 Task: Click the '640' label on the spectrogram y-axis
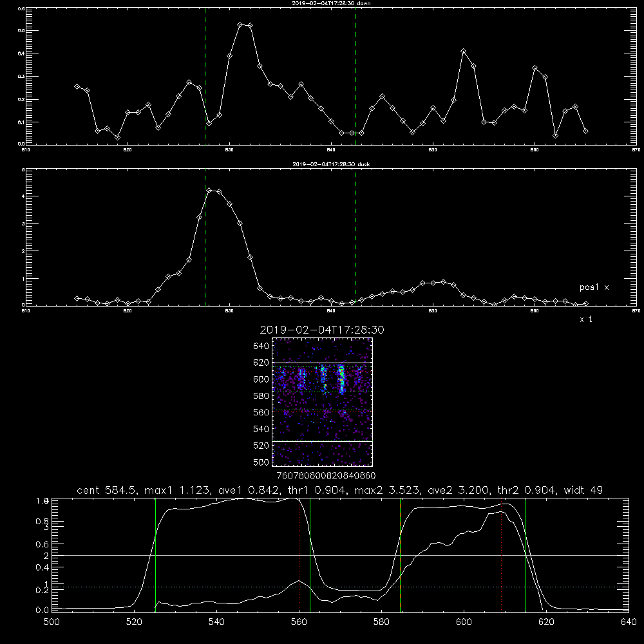pyautogui.click(x=261, y=346)
